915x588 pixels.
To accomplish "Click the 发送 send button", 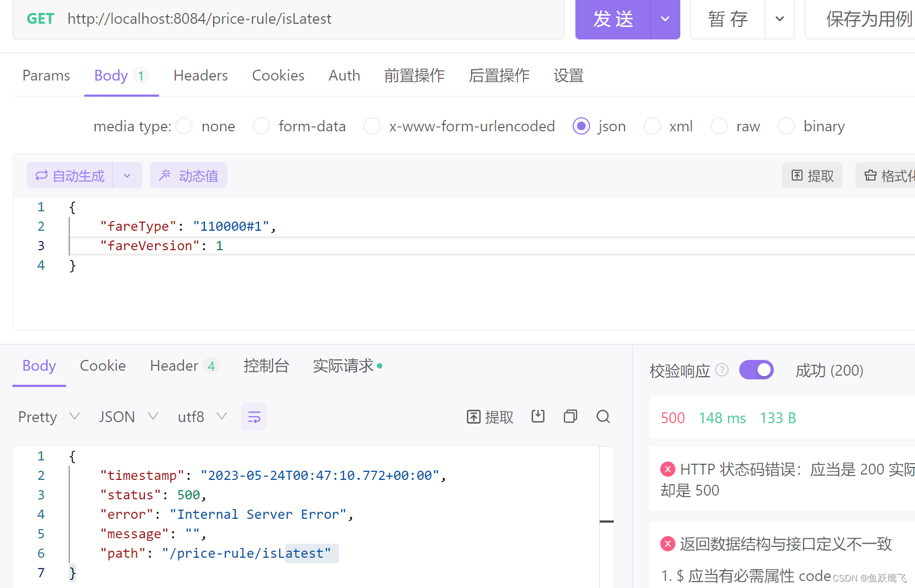I will (614, 19).
